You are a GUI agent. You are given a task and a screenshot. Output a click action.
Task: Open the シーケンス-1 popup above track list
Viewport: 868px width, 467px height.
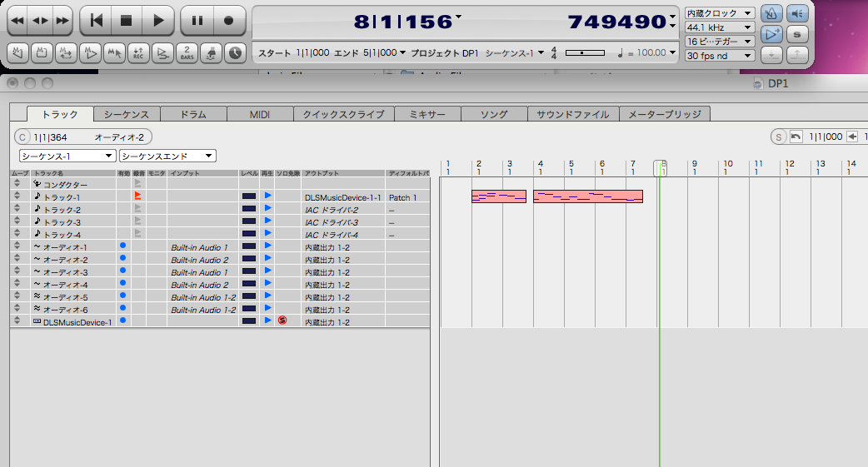[x=67, y=156]
